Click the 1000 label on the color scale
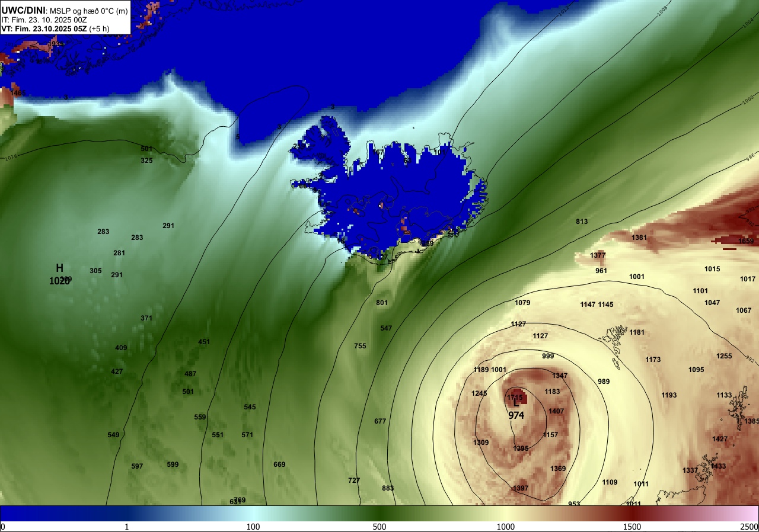Image resolution: width=759 pixels, height=532 pixels. tap(506, 527)
